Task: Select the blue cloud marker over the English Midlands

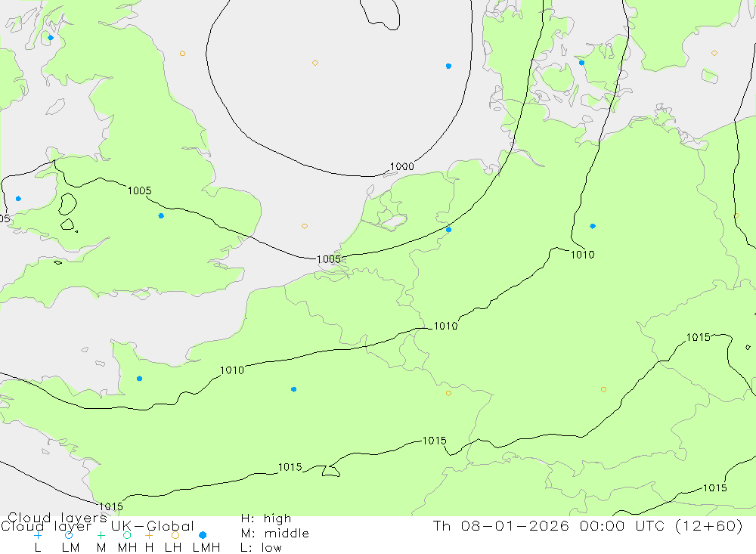Action: 161,216
